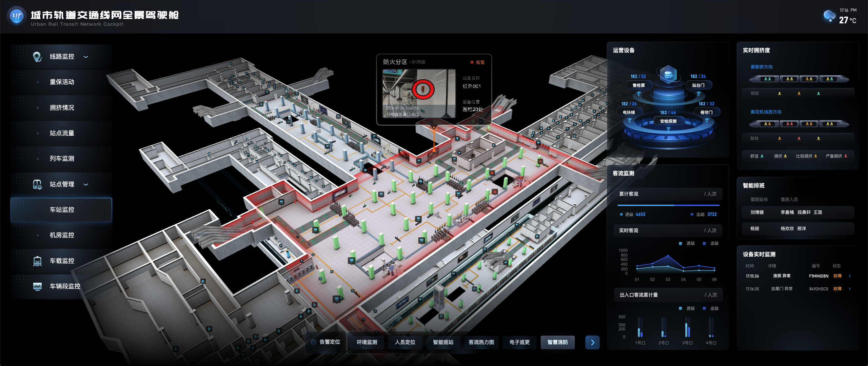Expand the P1MMJ08N fault row arrow
The height and width of the screenshot is (366, 868).
pyautogui.click(x=849, y=276)
